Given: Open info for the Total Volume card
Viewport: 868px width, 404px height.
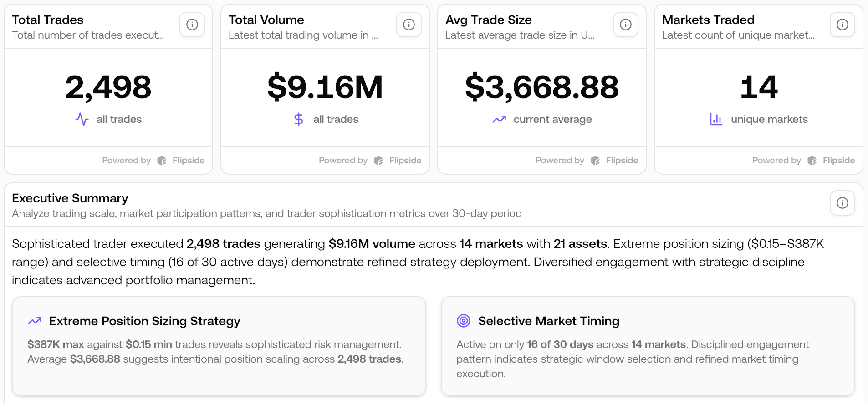Looking at the screenshot, I should click(x=409, y=25).
